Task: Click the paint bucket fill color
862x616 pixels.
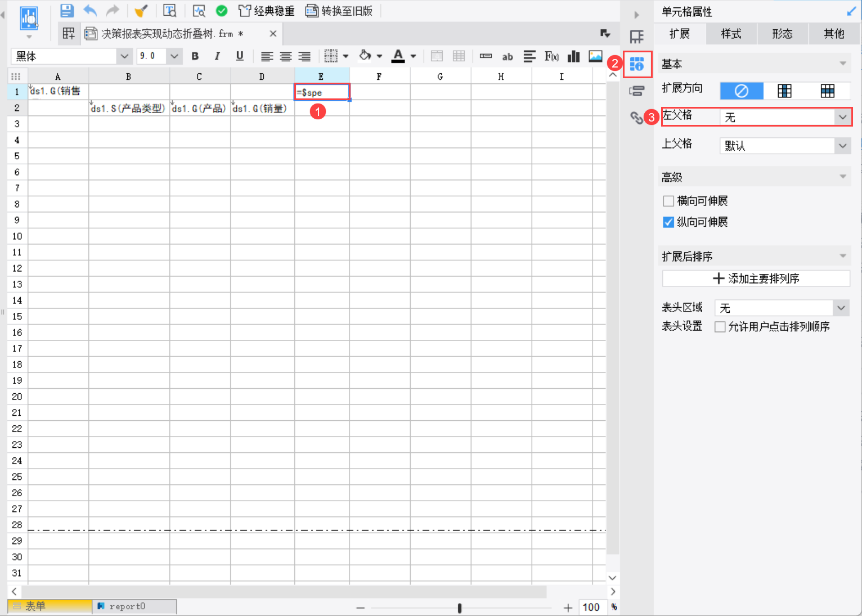Action: pos(365,56)
